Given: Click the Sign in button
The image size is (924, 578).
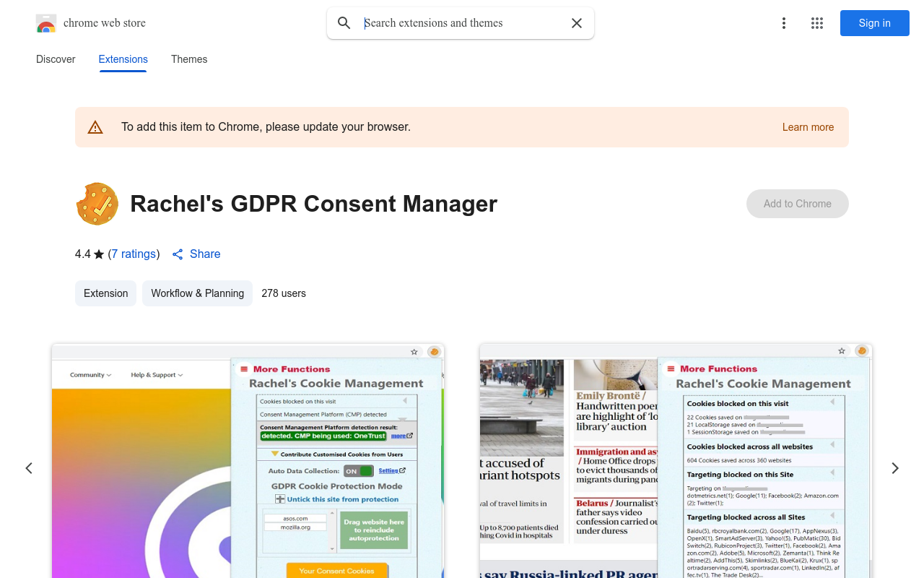Looking at the screenshot, I should click(874, 23).
